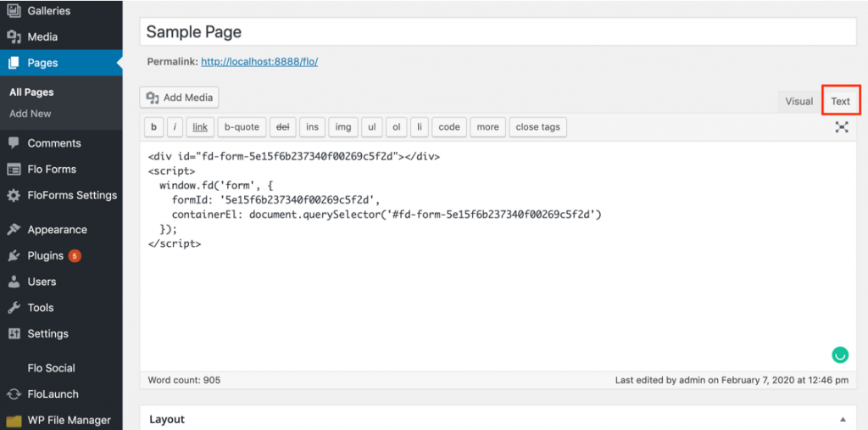Open FloForms Settings gear icon
The width and height of the screenshot is (868, 430).
[14, 195]
